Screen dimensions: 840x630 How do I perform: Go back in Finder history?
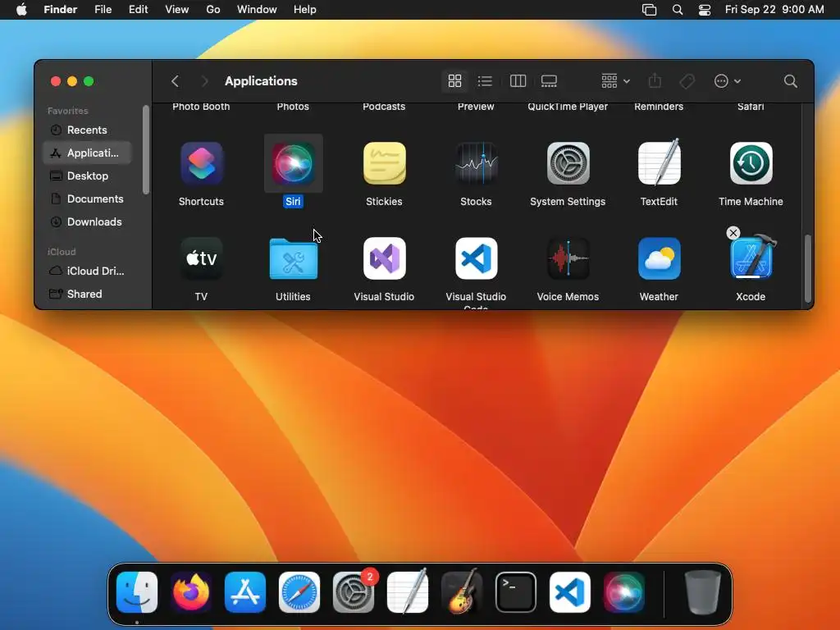176,81
